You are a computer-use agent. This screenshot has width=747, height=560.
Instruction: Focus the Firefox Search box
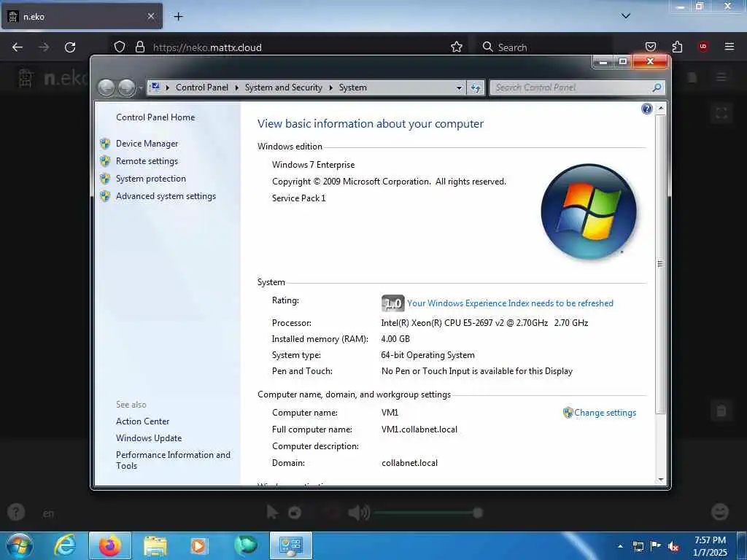544,47
